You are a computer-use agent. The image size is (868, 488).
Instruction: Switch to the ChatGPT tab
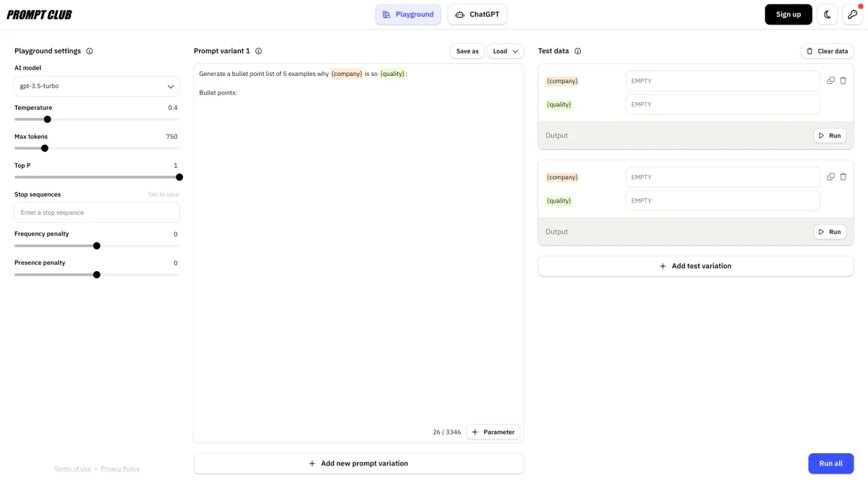pos(477,14)
